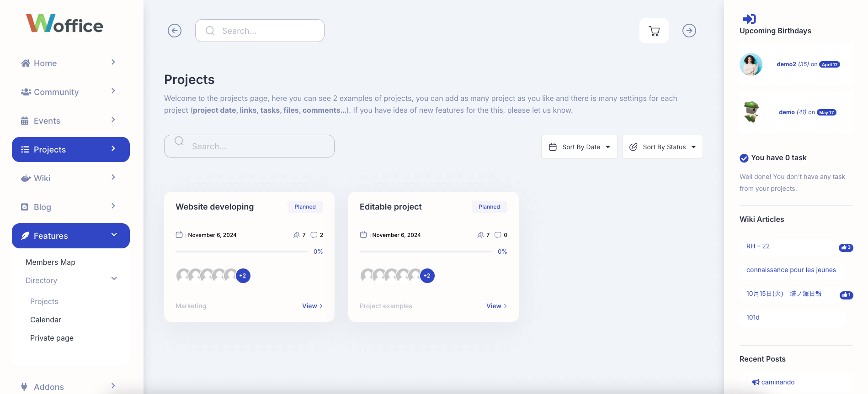Open comments icon on Website developing card

pyautogui.click(x=314, y=235)
